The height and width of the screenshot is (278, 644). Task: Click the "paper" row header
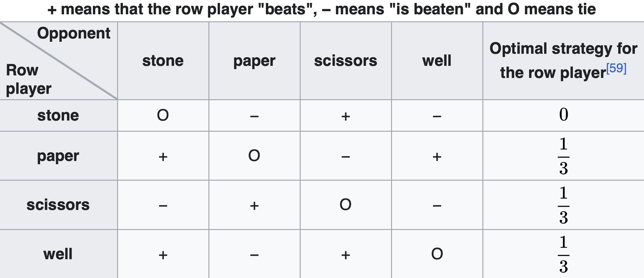click(x=58, y=156)
